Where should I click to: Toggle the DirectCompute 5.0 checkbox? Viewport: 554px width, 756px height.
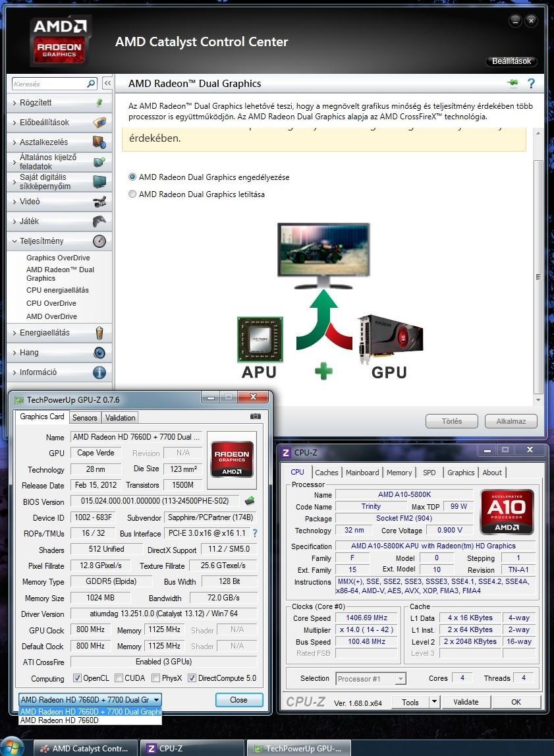[192, 678]
